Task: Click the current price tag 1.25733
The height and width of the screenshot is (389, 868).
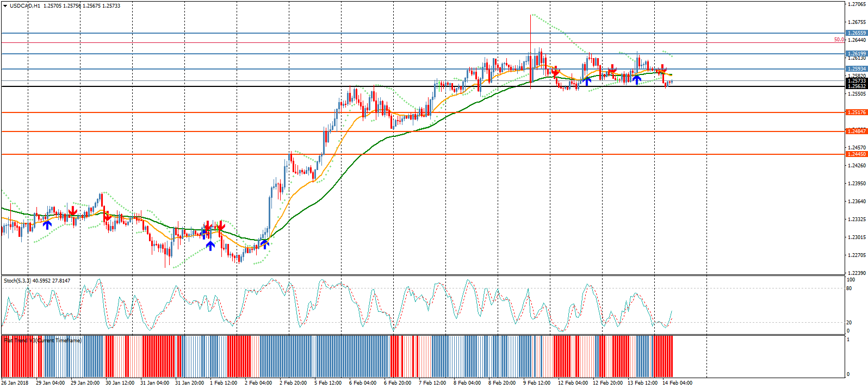Action: (x=857, y=81)
